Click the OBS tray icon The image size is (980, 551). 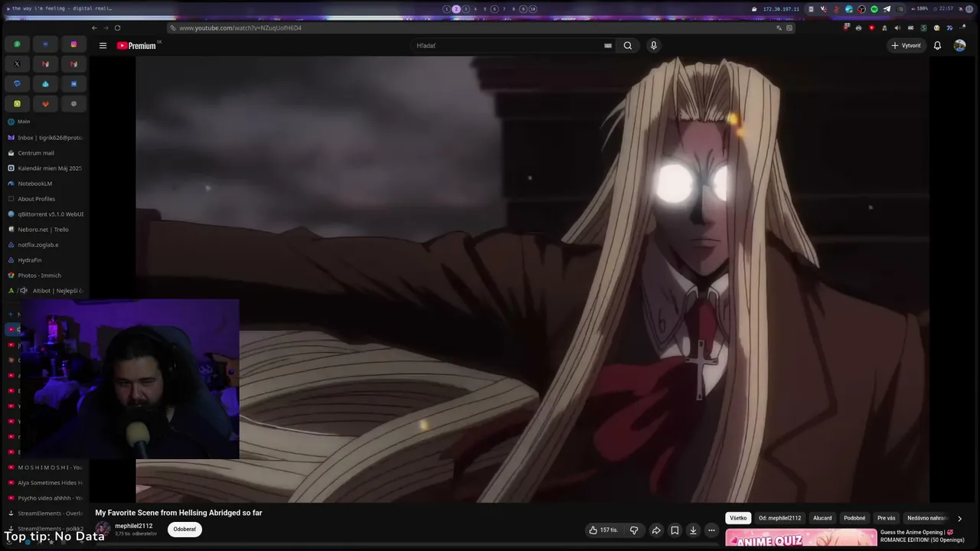point(862,9)
